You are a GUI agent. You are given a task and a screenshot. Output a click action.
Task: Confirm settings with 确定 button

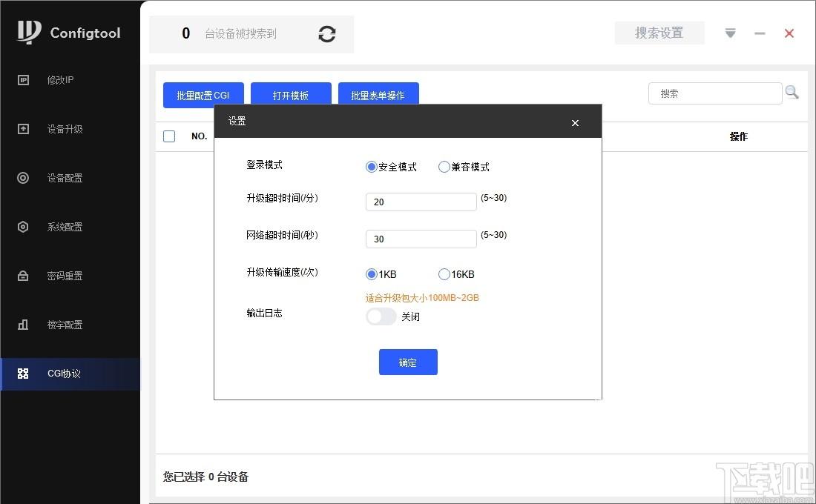click(408, 362)
